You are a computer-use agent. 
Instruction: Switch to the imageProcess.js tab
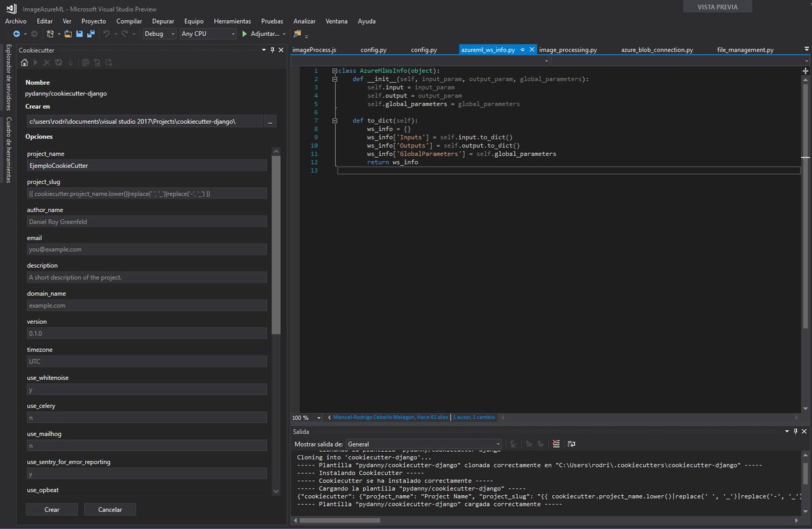pos(315,49)
